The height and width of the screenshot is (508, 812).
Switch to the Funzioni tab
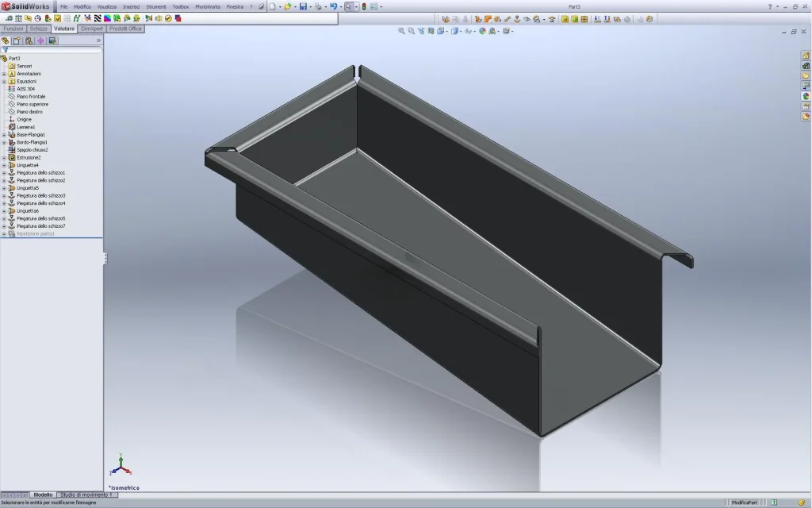[13, 29]
